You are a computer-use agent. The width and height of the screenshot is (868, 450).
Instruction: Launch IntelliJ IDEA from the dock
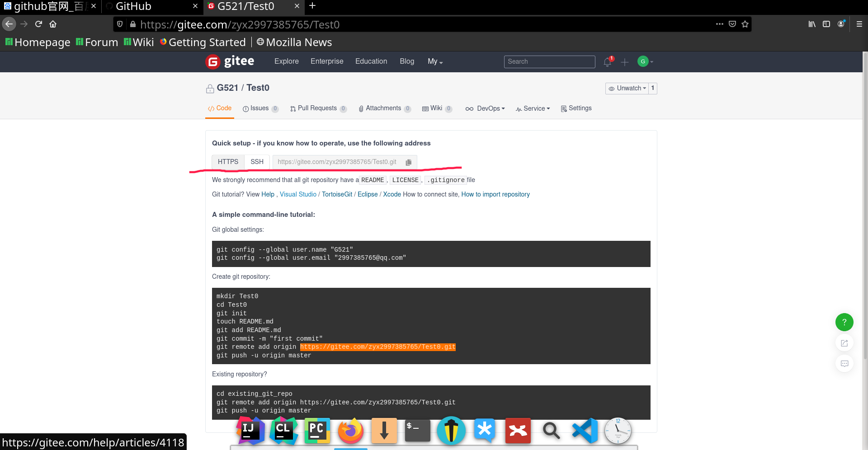click(250, 431)
